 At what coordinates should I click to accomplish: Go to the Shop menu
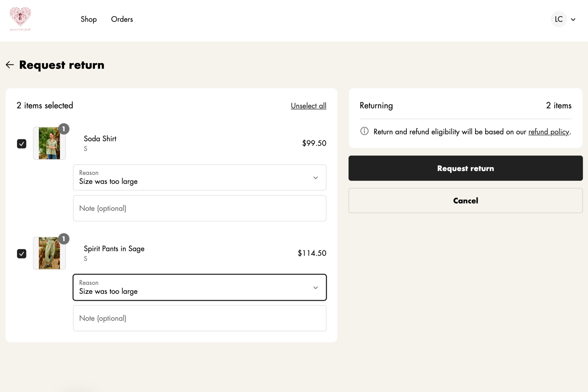point(89,19)
